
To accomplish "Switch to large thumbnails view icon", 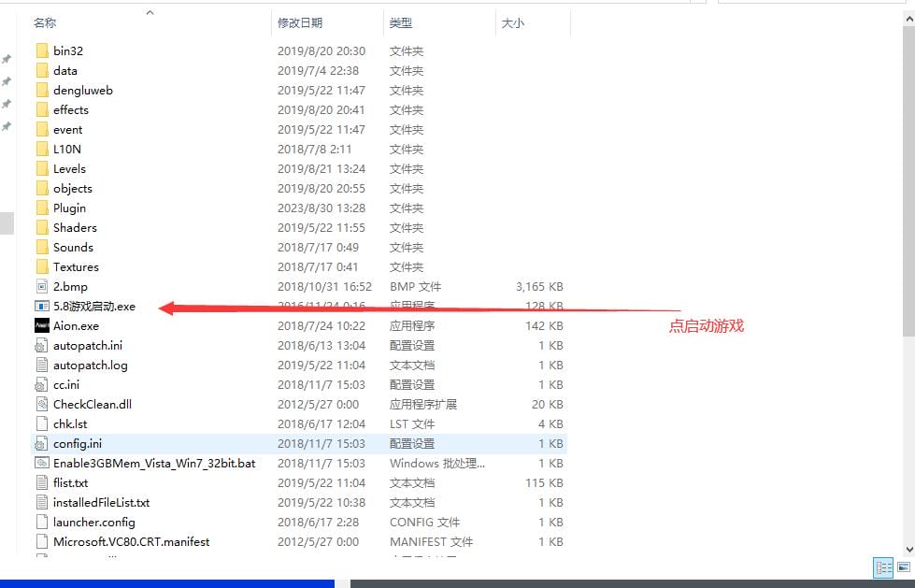I will (904, 567).
